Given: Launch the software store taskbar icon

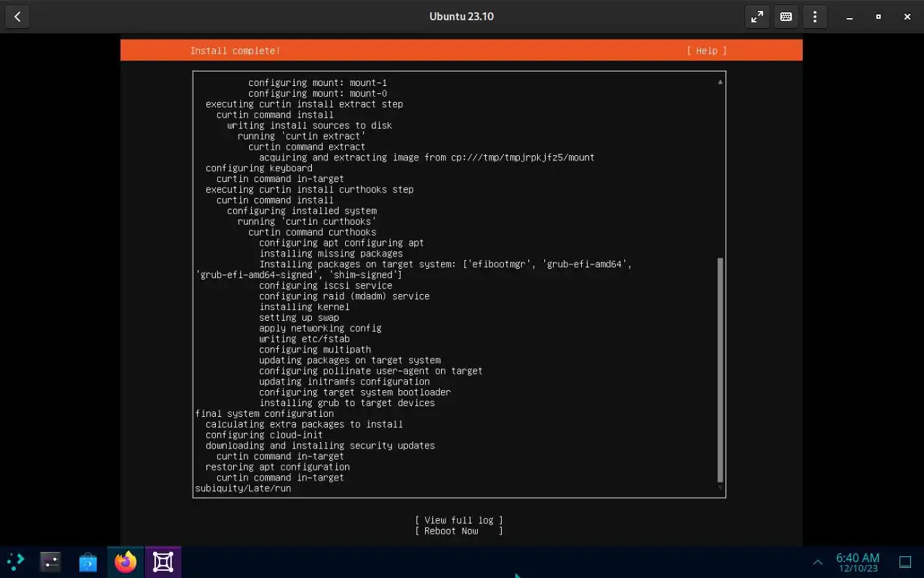Looking at the screenshot, I should point(88,561).
